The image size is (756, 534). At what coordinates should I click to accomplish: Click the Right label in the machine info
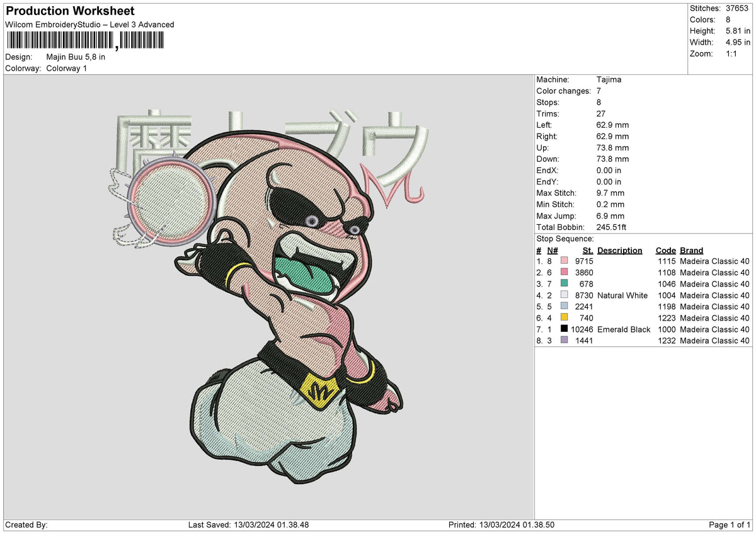point(546,137)
